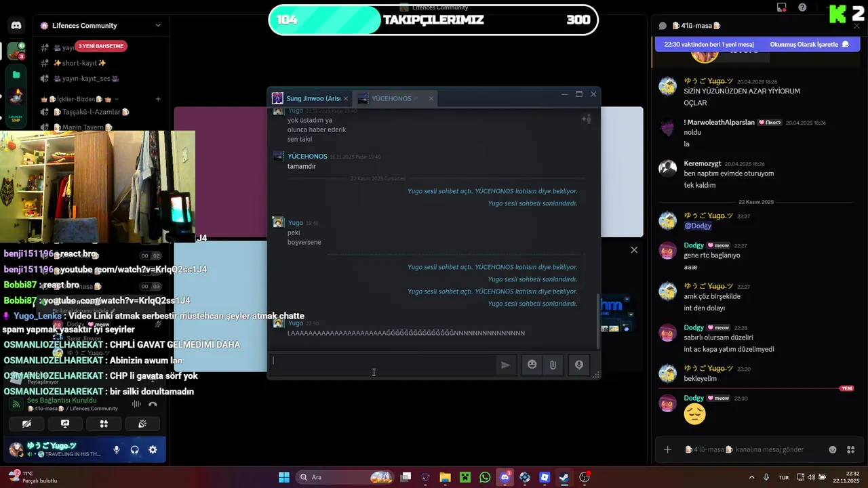Open Discord apps launcher in chat bar
Image resolution: width=868 pixels, height=488 pixels.
[x=851, y=449]
